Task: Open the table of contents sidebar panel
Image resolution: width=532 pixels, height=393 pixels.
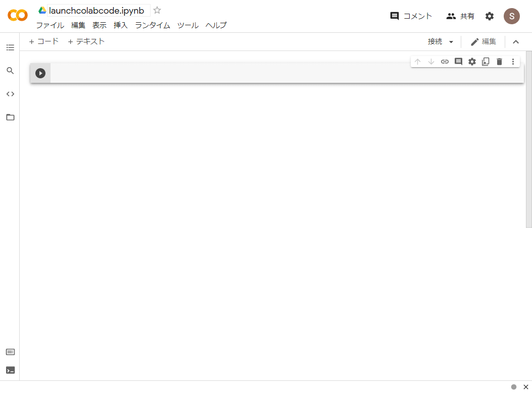Action: (10, 47)
